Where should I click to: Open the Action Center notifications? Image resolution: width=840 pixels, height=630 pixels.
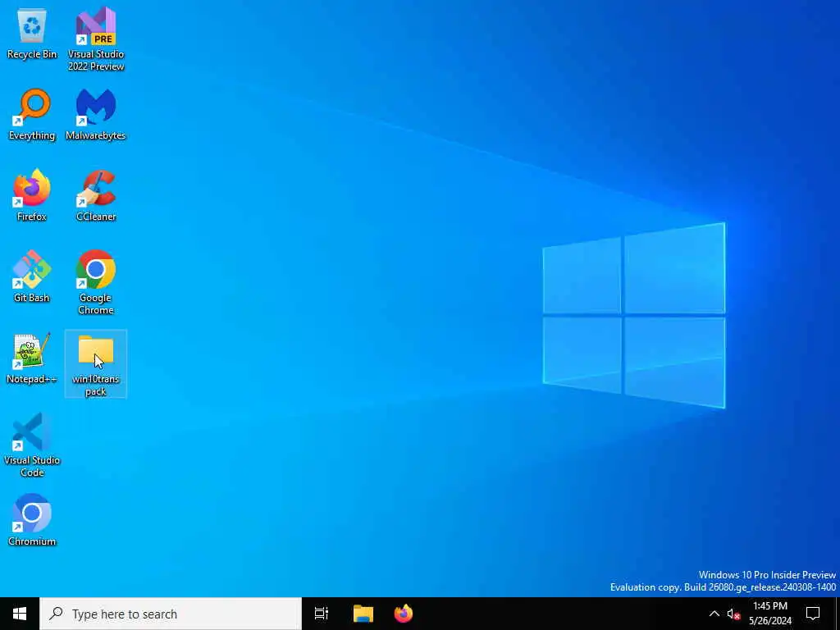[x=813, y=614]
